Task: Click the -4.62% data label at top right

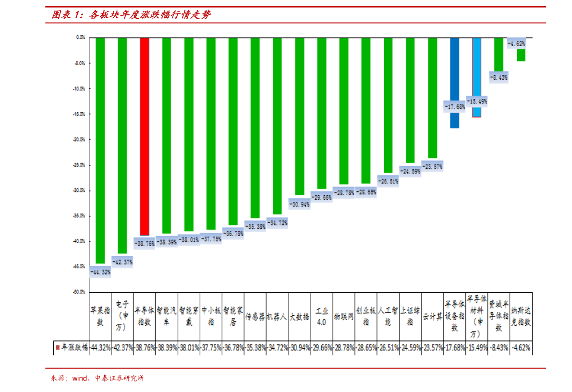Action: click(x=517, y=44)
